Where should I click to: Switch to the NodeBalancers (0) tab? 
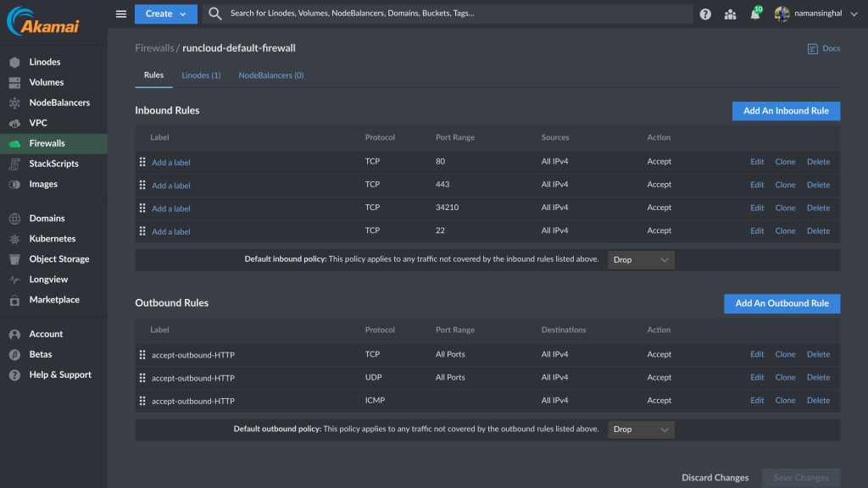coord(271,75)
